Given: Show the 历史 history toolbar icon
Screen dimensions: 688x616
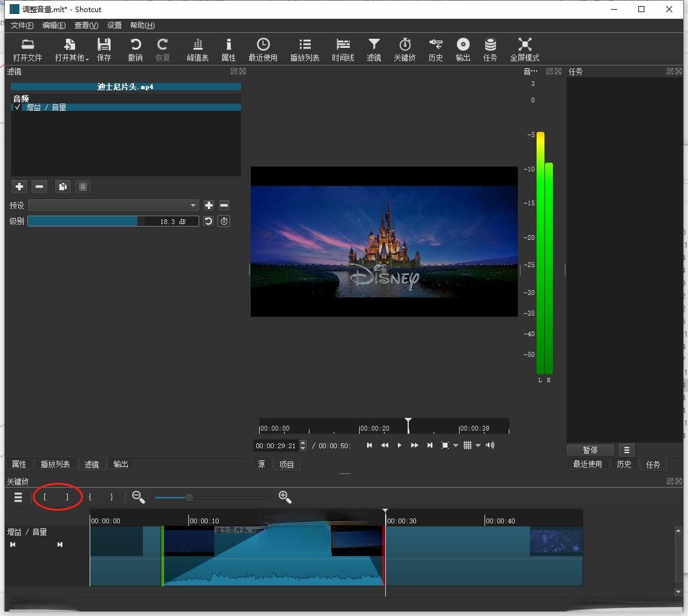Looking at the screenshot, I should coord(435,50).
